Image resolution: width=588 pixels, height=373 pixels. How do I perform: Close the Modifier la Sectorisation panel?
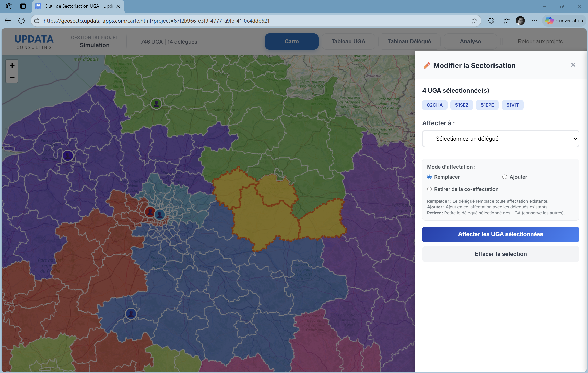pyautogui.click(x=573, y=65)
